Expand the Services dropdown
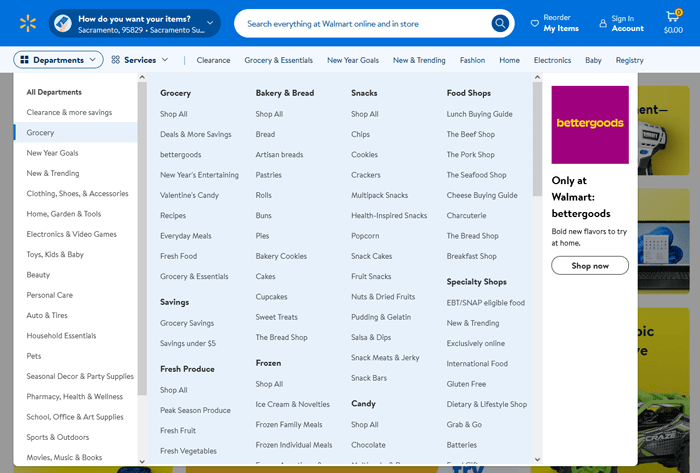 163,60
